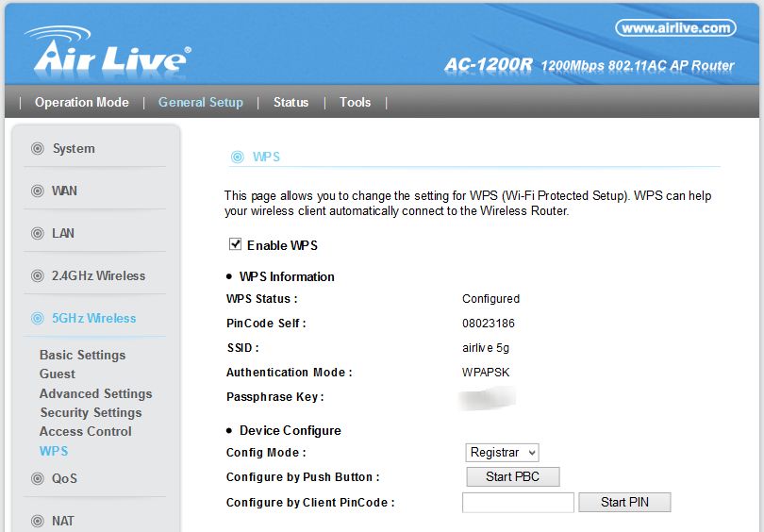Click the Device Configure heading

(x=290, y=431)
